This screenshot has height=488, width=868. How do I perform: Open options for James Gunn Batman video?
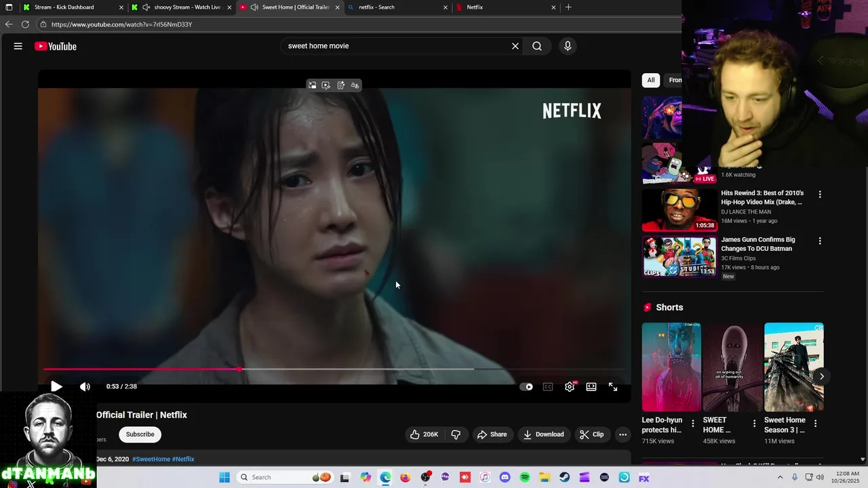820,241
